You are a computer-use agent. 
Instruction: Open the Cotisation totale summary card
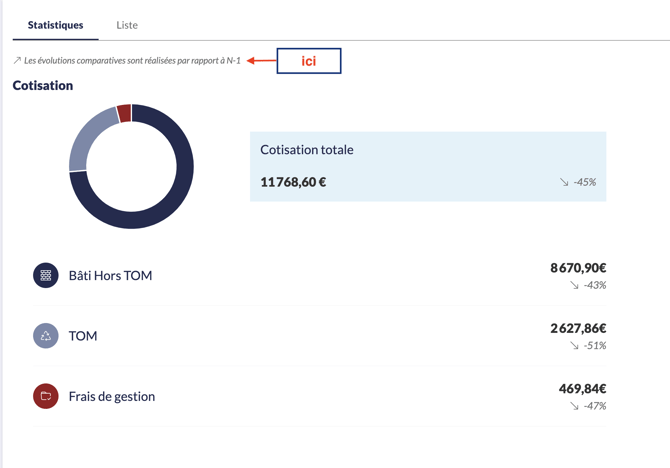coord(427,166)
